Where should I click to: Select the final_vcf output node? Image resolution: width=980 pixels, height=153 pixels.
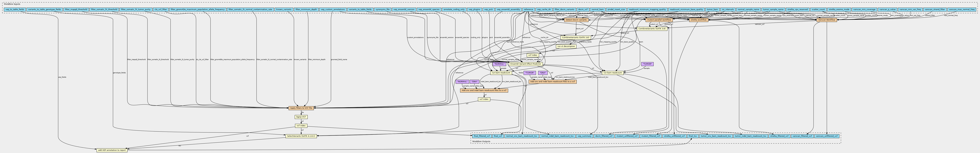pyautogui.click(x=498, y=136)
